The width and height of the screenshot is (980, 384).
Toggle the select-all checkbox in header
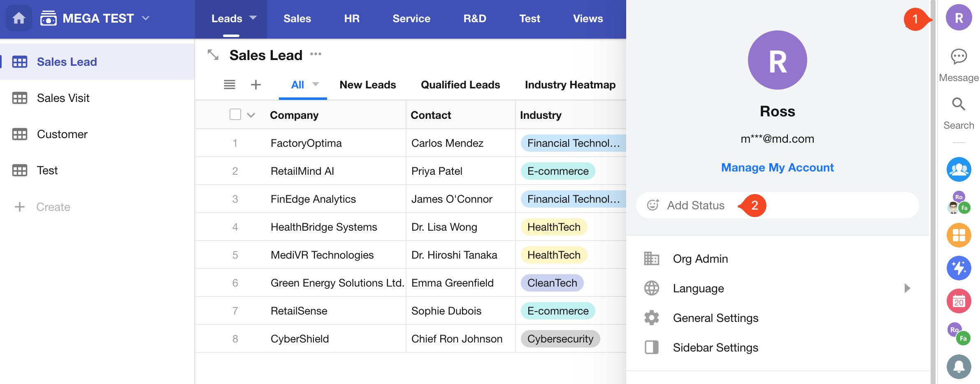(x=235, y=115)
